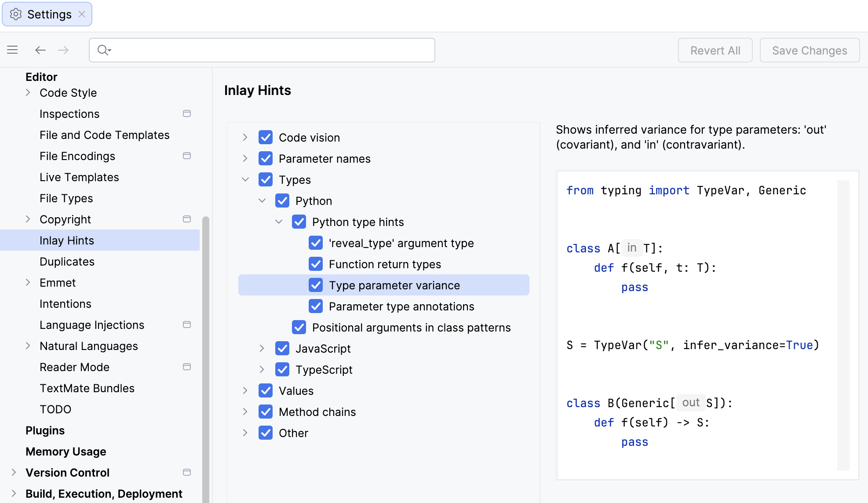Open Live Templates settings page
The width and height of the screenshot is (868, 503).
click(79, 177)
